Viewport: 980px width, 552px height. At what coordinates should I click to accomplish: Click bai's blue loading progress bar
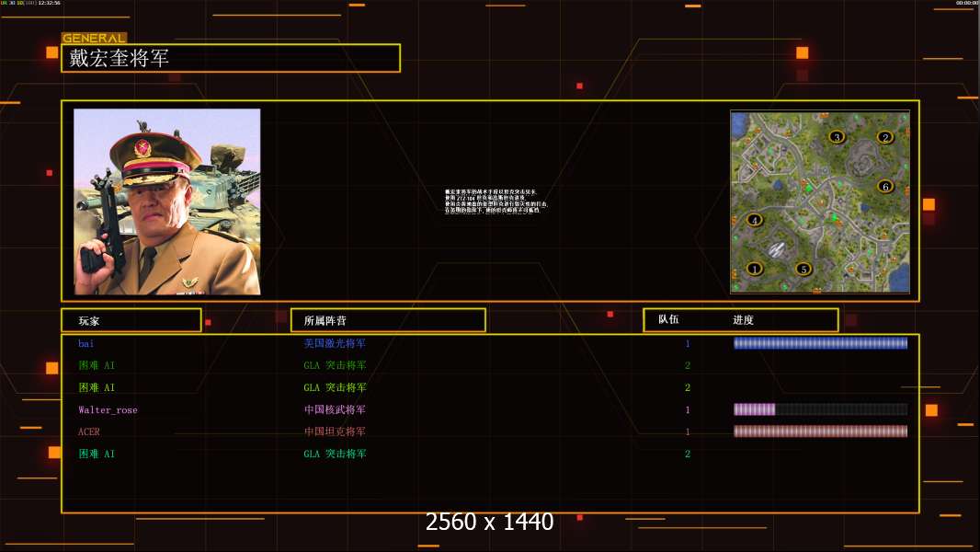click(820, 343)
